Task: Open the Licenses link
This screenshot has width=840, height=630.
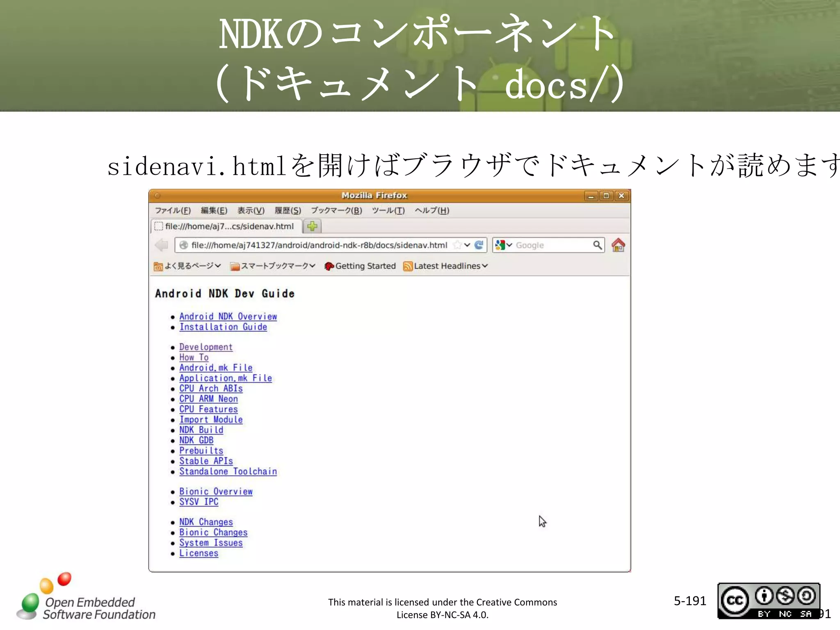Action: click(x=199, y=553)
